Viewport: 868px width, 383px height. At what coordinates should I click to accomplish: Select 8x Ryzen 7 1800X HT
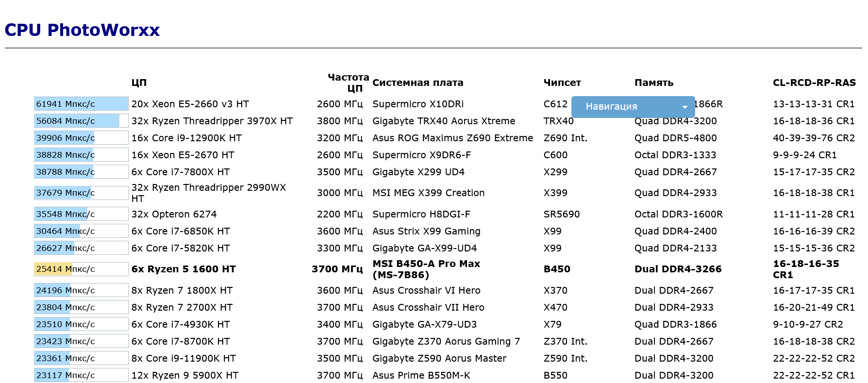pyautogui.click(x=182, y=290)
